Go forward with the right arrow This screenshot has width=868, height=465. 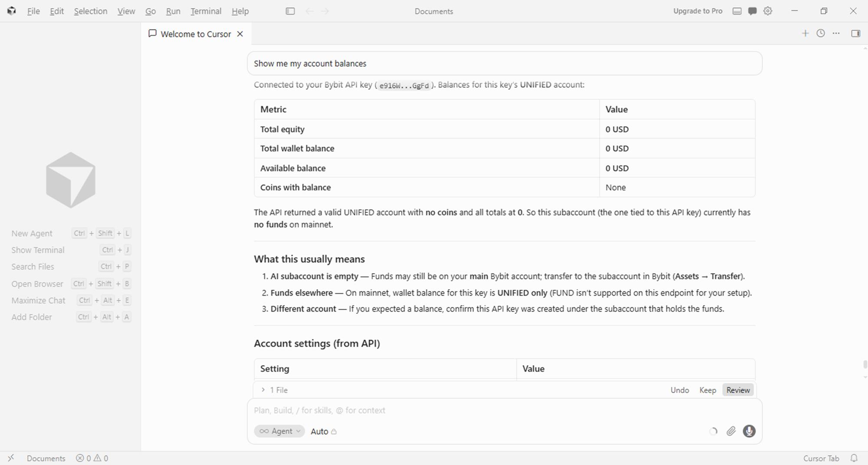[x=325, y=11]
